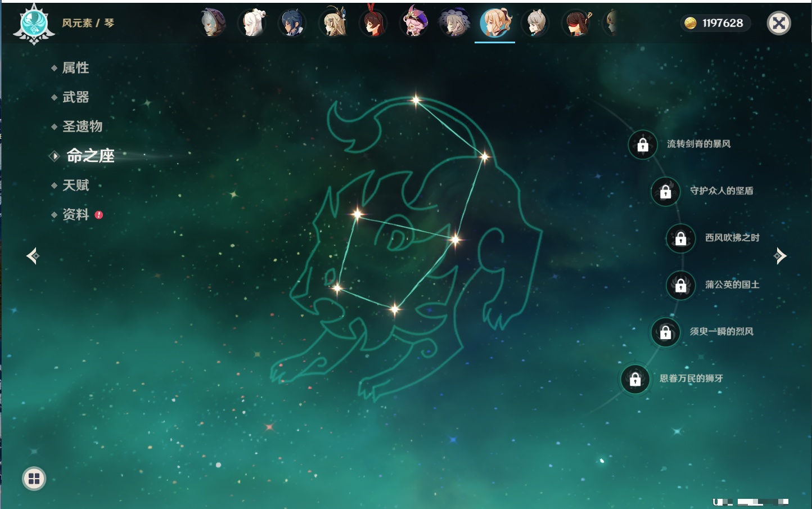812x509 pixels.
Task: Click the 风元素 / 琴 title text
Action: coord(88,23)
